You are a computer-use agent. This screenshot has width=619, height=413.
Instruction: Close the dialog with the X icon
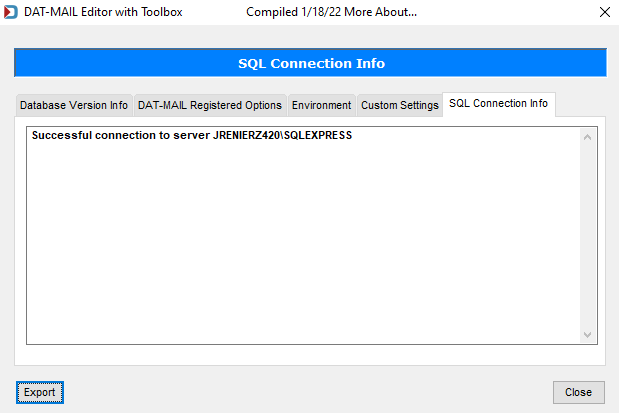tap(604, 12)
